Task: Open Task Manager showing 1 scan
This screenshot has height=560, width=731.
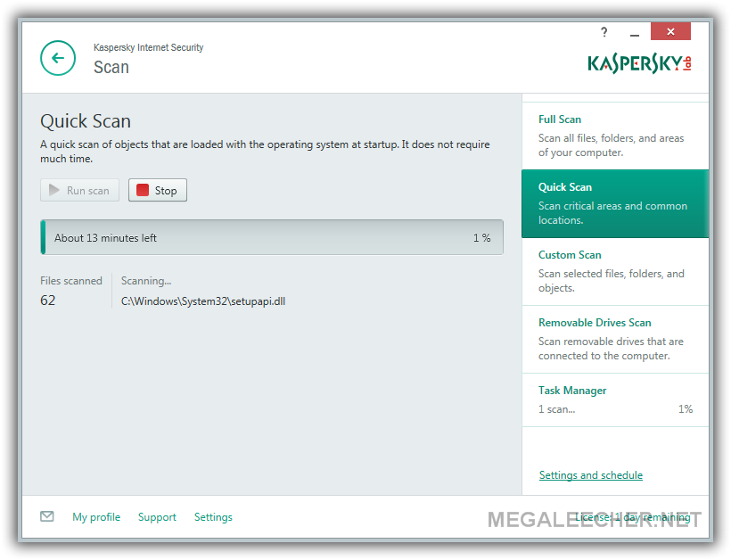Action: coord(615,399)
